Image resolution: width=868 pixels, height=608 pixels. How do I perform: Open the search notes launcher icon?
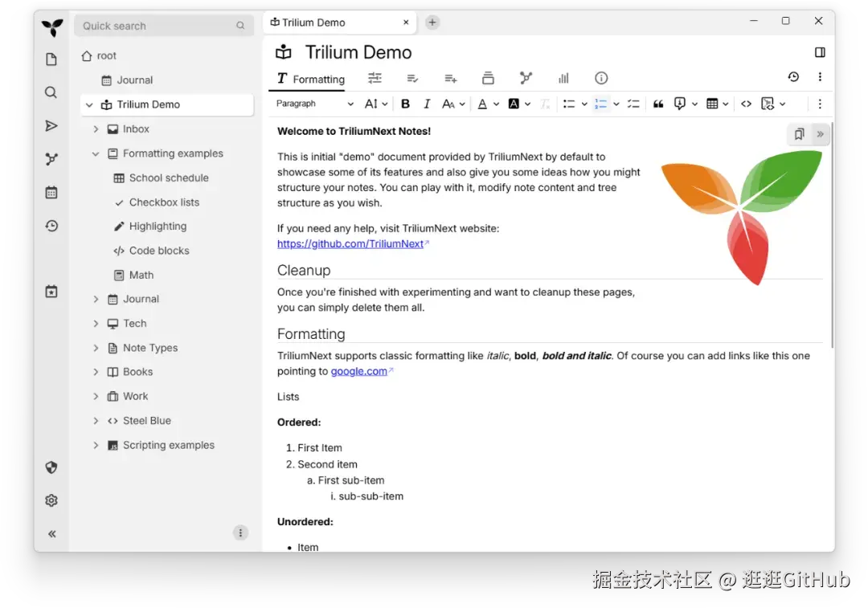(51, 92)
